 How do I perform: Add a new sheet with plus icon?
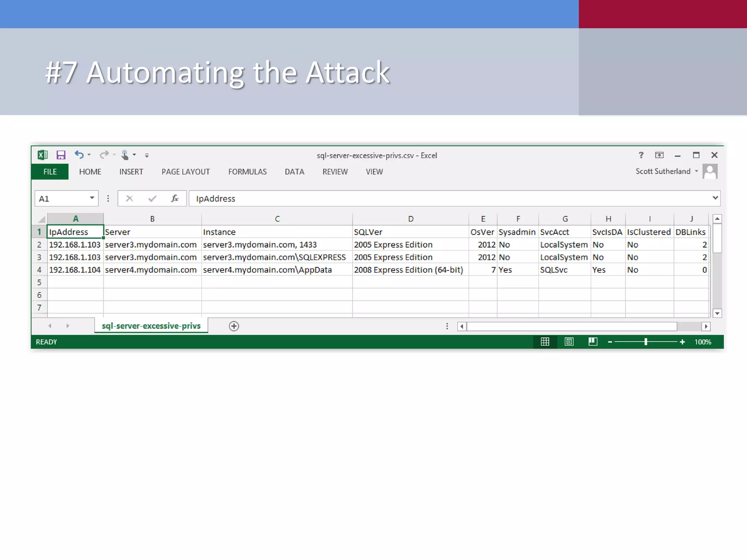point(234,326)
